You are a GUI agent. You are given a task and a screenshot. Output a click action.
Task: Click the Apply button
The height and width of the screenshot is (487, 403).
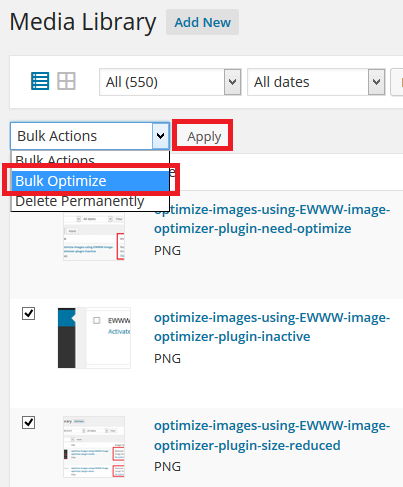pos(204,136)
